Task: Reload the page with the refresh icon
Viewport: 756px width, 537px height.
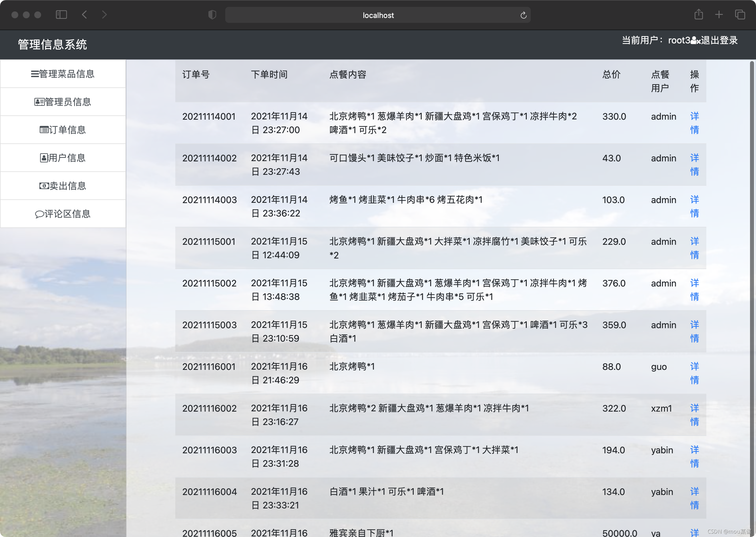Action: point(523,15)
